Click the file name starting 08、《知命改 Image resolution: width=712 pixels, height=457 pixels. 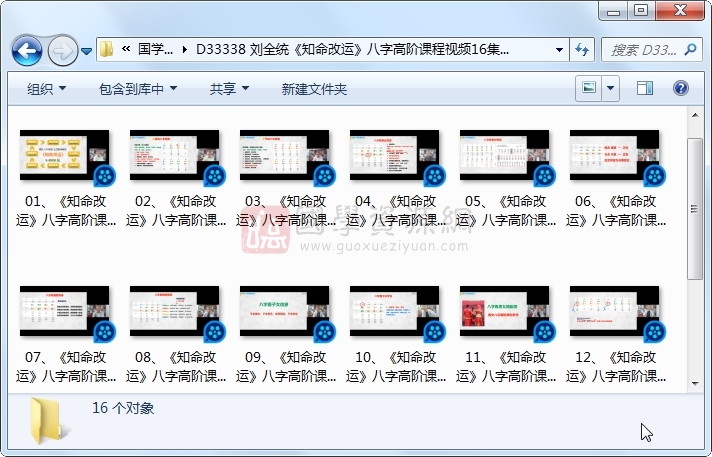coord(176,367)
